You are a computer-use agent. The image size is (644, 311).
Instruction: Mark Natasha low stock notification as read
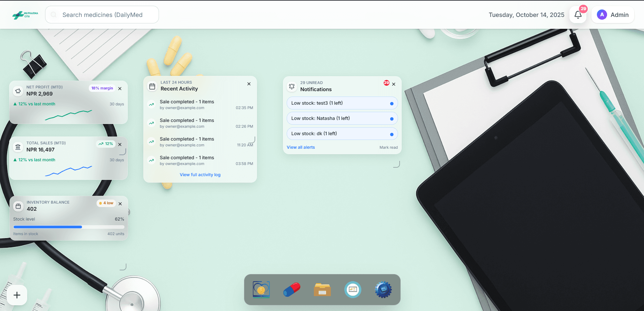tap(392, 118)
